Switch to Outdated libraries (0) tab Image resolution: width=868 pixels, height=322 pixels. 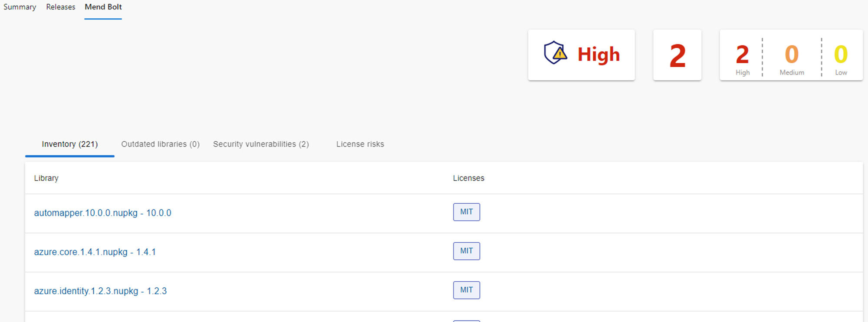[161, 144]
